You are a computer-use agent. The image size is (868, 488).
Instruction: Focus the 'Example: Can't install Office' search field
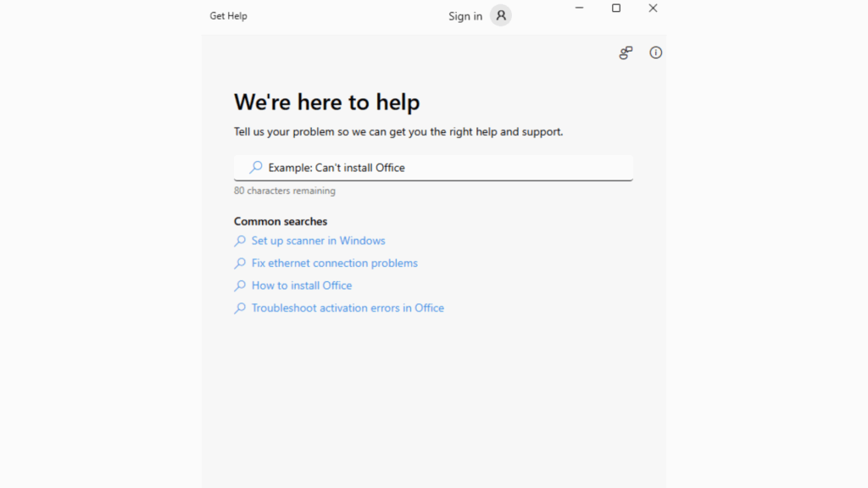coord(441,168)
